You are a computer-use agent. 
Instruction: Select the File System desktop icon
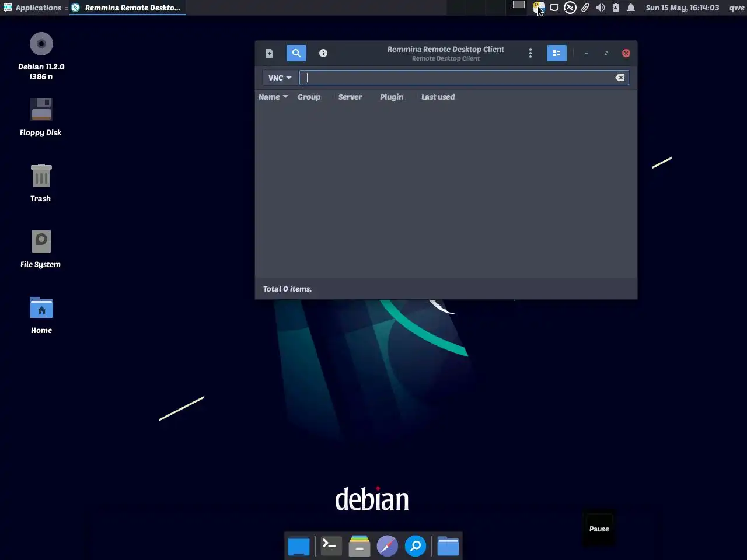(41, 249)
